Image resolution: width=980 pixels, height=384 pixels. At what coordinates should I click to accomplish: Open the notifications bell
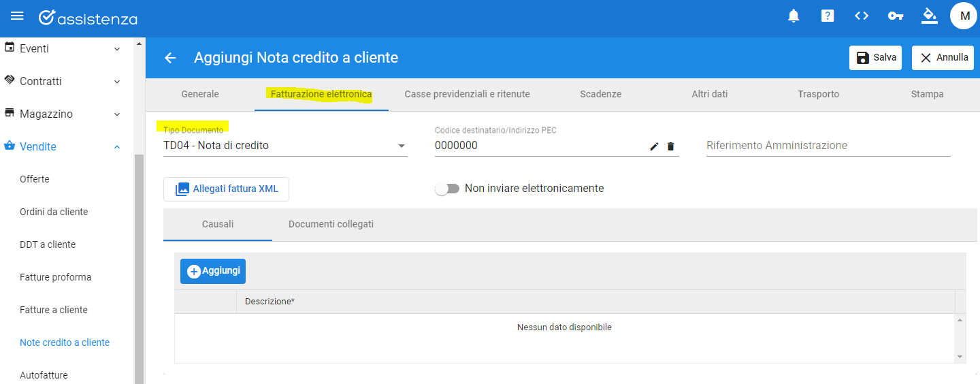coord(794,16)
